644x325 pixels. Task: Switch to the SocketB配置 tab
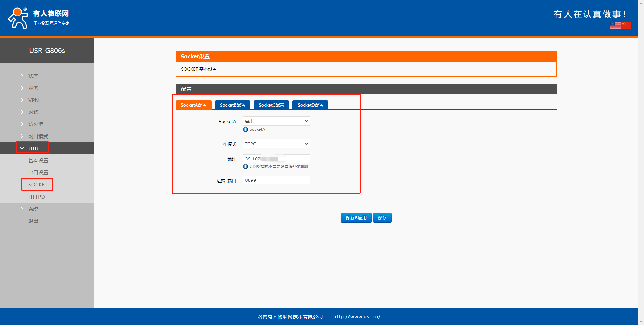click(x=232, y=105)
